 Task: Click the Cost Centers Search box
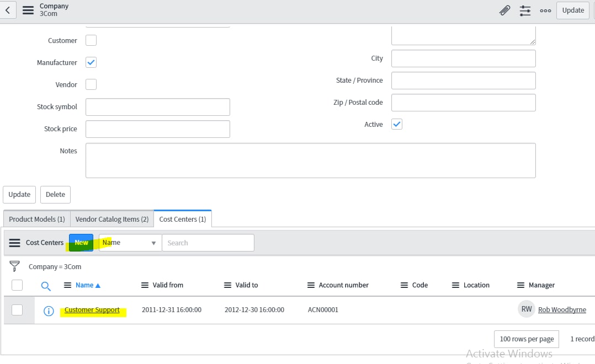(x=208, y=243)
